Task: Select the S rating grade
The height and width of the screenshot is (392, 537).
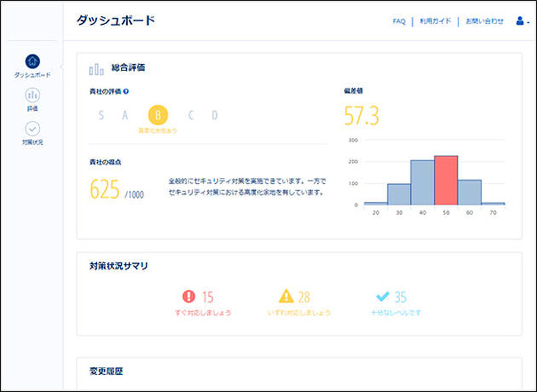Action: pos(101,115)
